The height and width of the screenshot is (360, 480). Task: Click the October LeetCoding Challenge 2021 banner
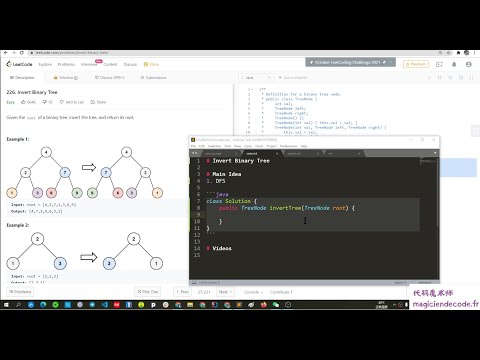click(350, 62)
